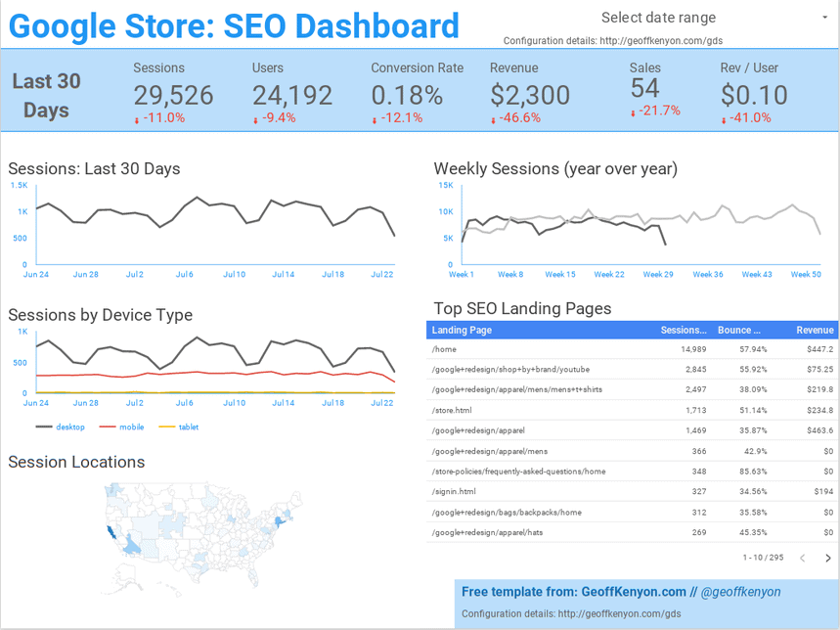The image size is (840, 630).
Task: Sort table by Bounce rate column header
Action: pos(740,331)
